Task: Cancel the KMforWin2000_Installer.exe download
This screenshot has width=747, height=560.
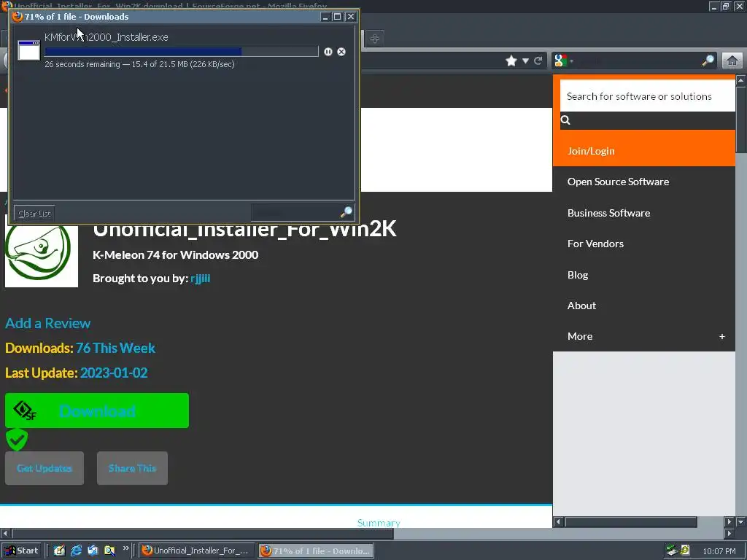Action: click(341, 52)
